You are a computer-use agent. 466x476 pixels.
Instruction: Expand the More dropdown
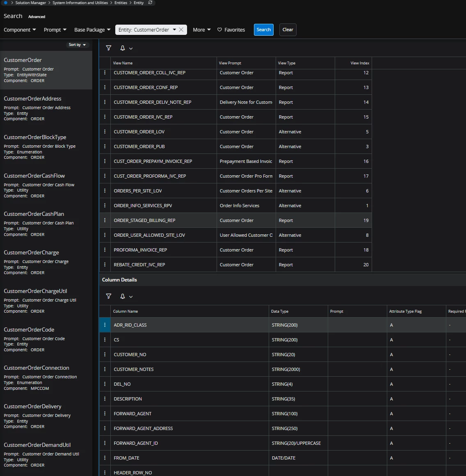[201, 30]
